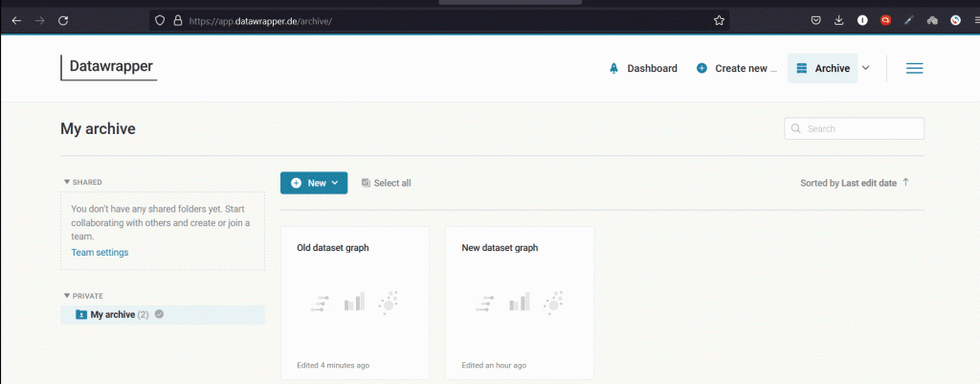Open the hamburger main menu

914,68
